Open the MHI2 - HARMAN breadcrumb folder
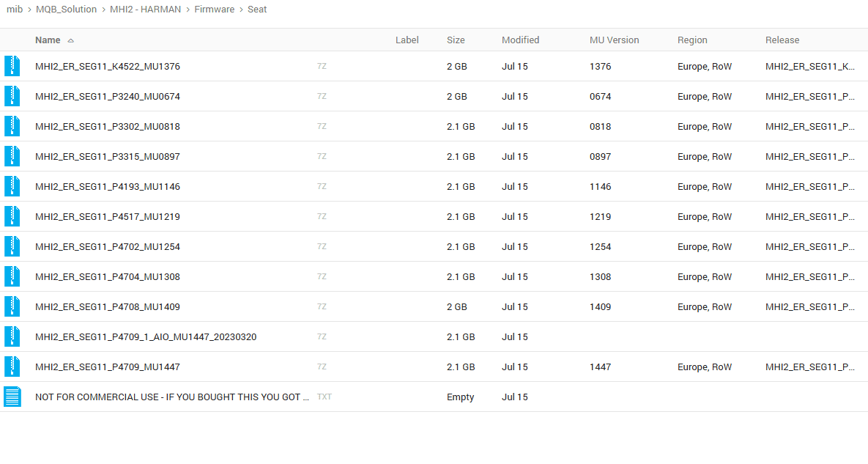The width and height of the screenshot is (868, 464). coord(145,10)
